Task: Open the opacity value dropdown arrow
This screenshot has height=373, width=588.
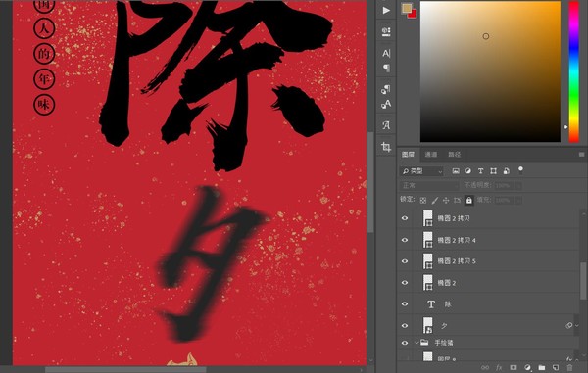Action: click(x=518, y=185)
